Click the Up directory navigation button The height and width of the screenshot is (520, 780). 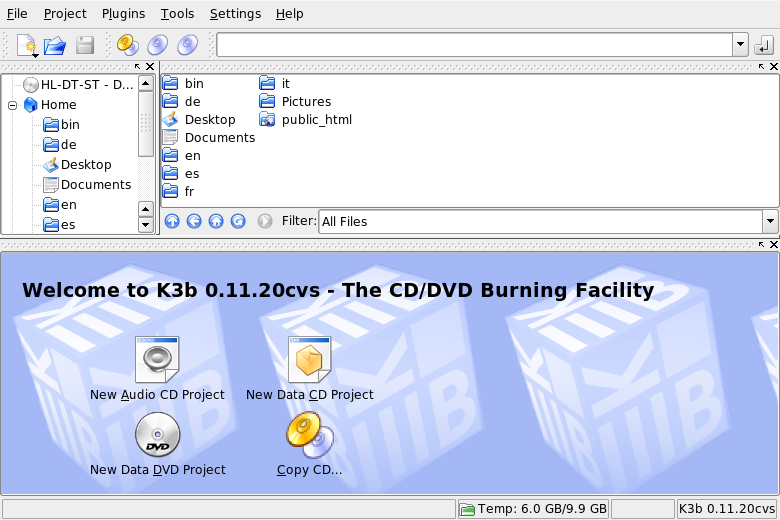pos(172,221)
